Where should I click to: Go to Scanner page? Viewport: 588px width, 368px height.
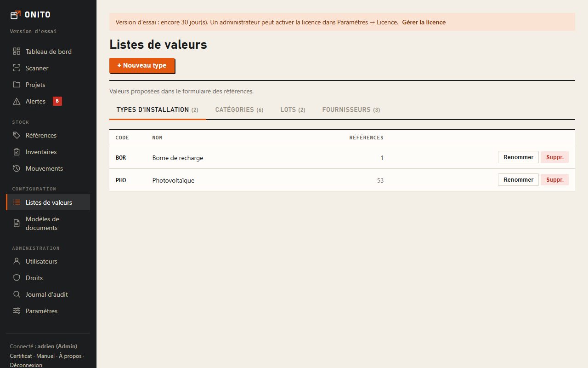click(48, 68)
